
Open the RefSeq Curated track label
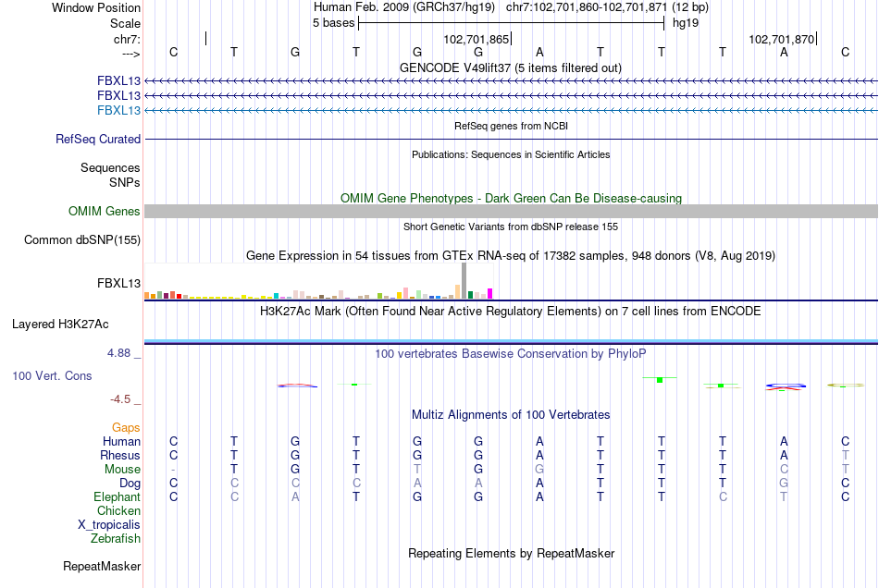(x=97, y=139)
